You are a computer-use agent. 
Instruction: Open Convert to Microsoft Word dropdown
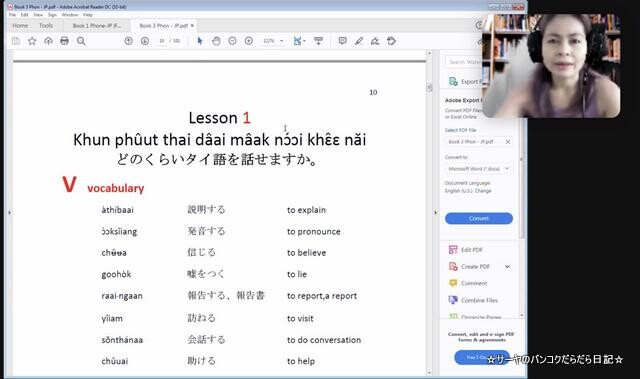[479, 168]
